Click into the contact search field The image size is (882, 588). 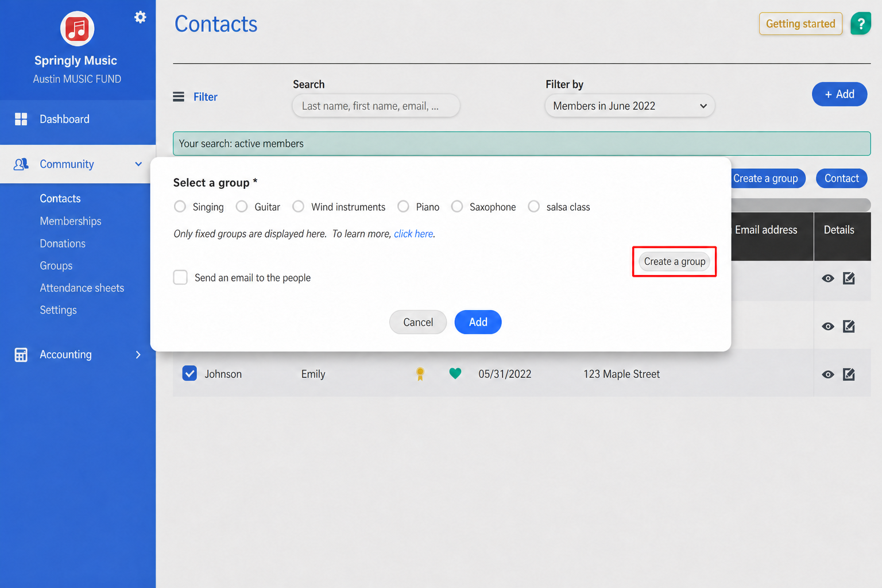(x=376, y=106)
